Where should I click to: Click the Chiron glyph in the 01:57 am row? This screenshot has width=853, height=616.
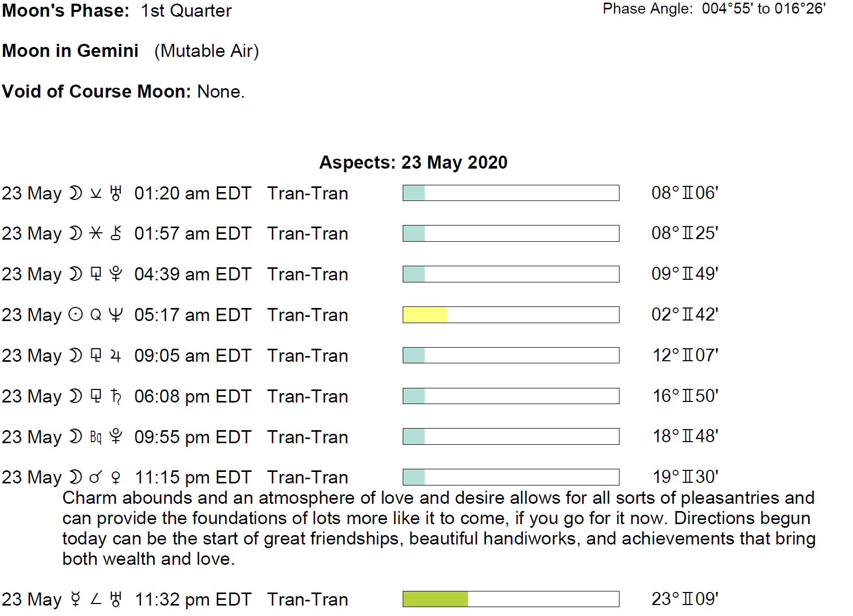point(116,234)
